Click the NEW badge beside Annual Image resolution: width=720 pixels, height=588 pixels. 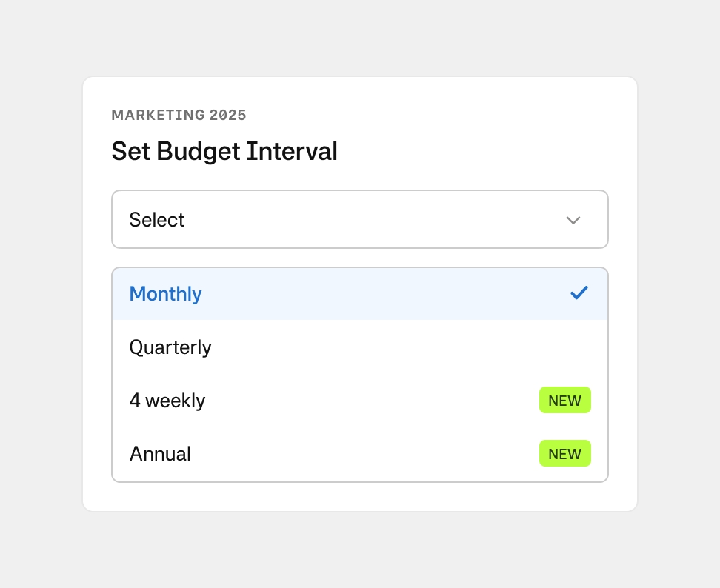(x=564, y=454)
